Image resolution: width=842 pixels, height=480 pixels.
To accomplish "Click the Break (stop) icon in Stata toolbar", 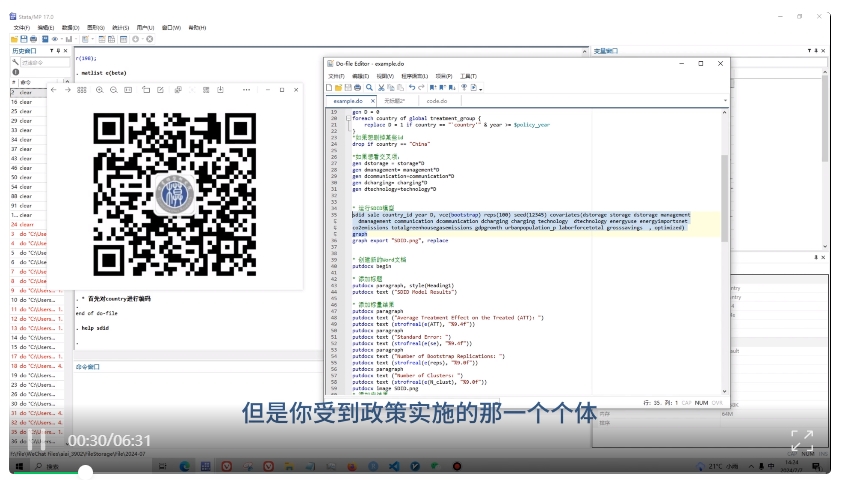I will (149, 39).
